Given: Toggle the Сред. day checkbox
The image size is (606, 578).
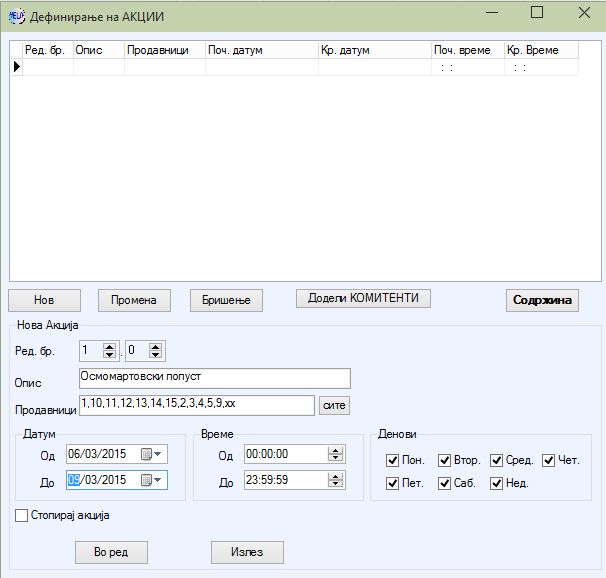Looking at the screenshot, I should click(497, 461).
